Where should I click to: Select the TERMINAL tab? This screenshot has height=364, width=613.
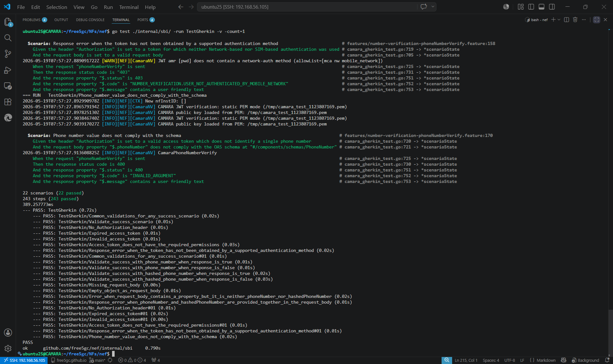(x=121, y=20)
